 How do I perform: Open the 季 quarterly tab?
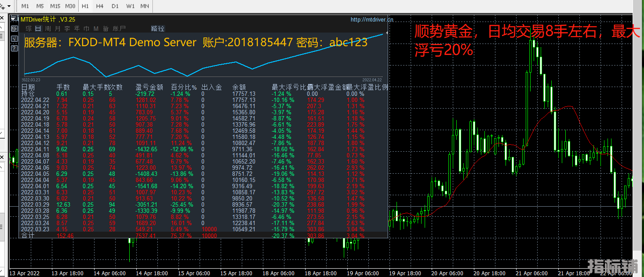coord(67,29)
